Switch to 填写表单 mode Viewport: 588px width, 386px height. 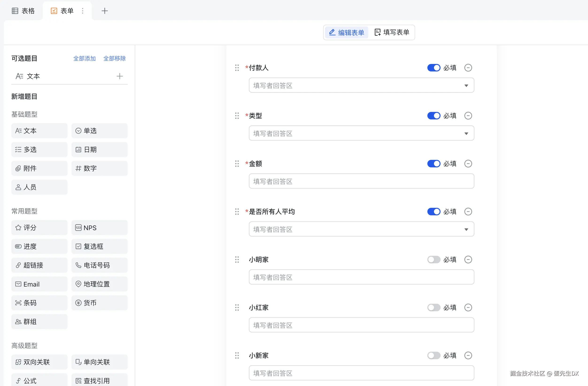tap(392, 32)
